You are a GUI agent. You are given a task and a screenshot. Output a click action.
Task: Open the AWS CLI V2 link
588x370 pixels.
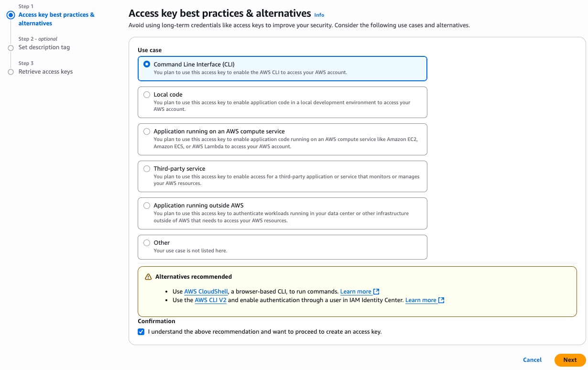pos(210,300)
